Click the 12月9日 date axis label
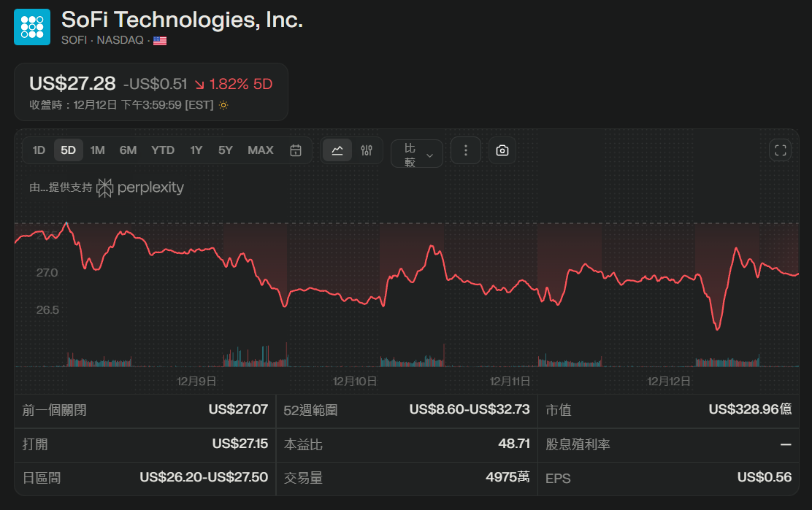 [196, 381]
